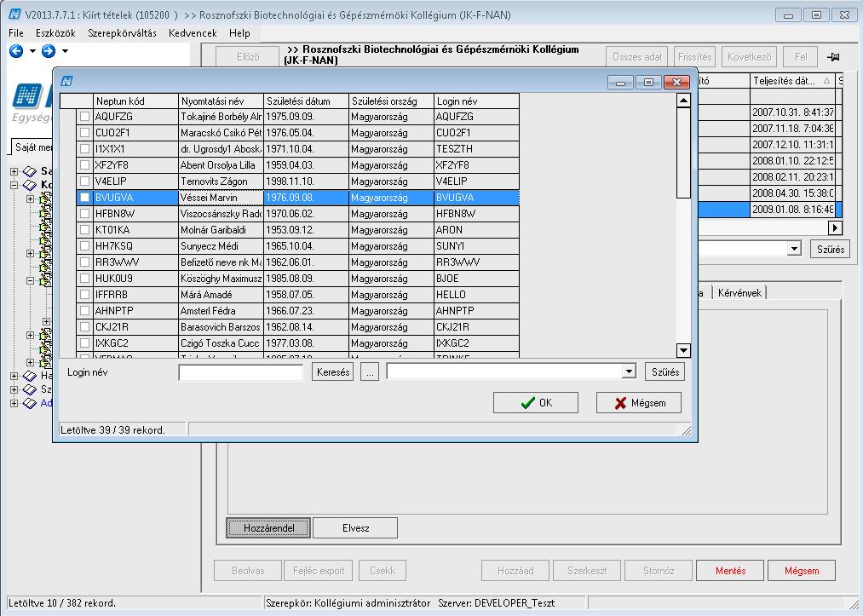Click the book icon of the Ha node
This screenshot has width=863, height=616.
[29, 376]
